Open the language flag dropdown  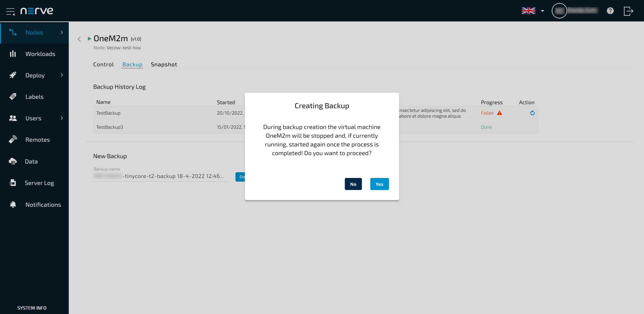[529, 10]
